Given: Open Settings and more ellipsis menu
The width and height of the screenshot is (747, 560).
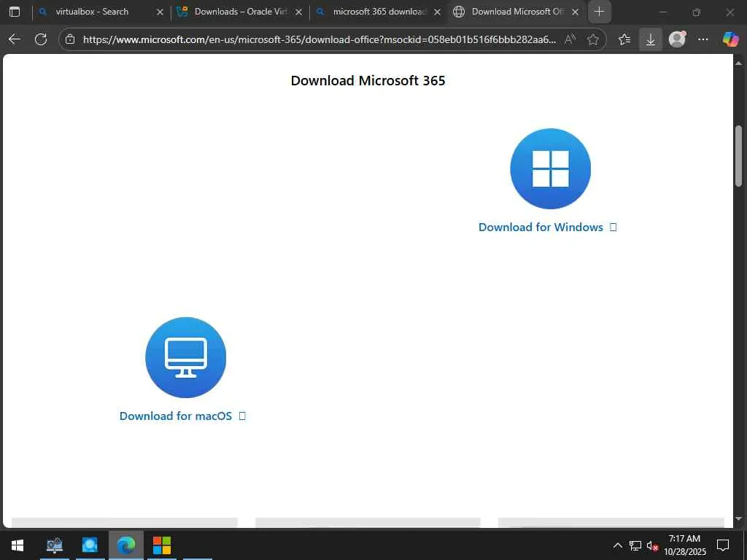Looking at the screenshot, I should (x=703, y=39).
